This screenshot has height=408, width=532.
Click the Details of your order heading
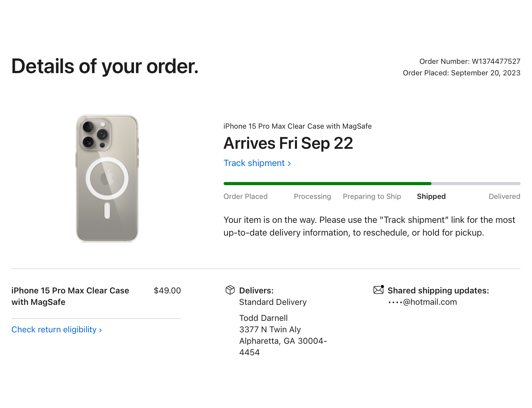pyautogui.click(x=105, y=66)
